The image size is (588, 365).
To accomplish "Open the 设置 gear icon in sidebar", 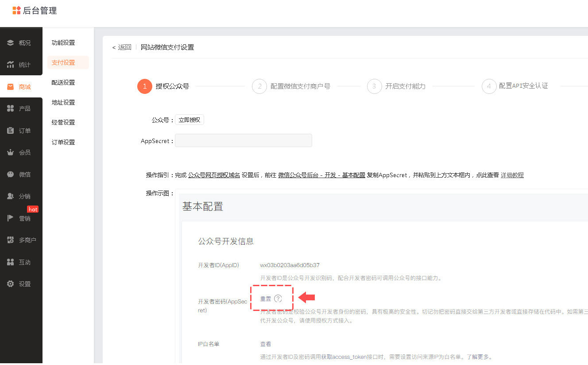I will (x=11, y=284).
